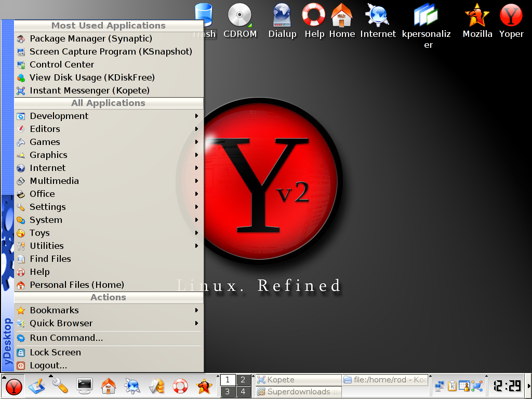The width and height of the screenshot is (532, 399).
Task: Open the Help lifebuoy desktop icon
Action: click(x=314, y=20)
